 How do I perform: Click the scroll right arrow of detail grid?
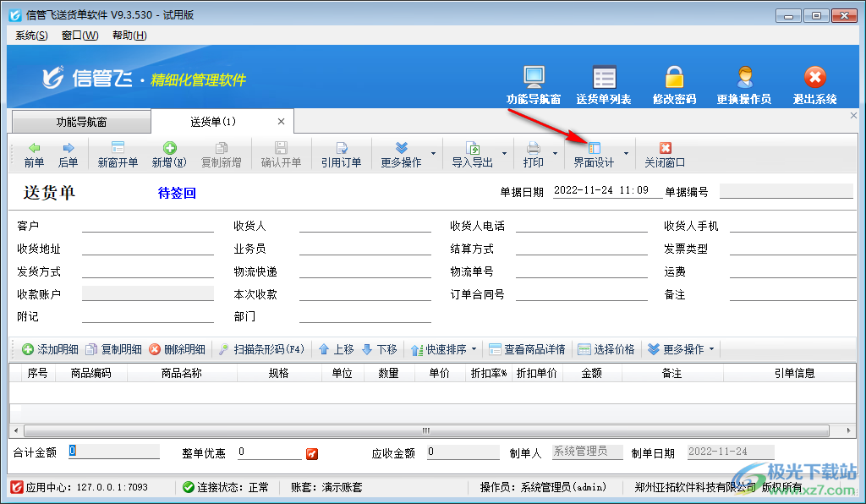849,430
